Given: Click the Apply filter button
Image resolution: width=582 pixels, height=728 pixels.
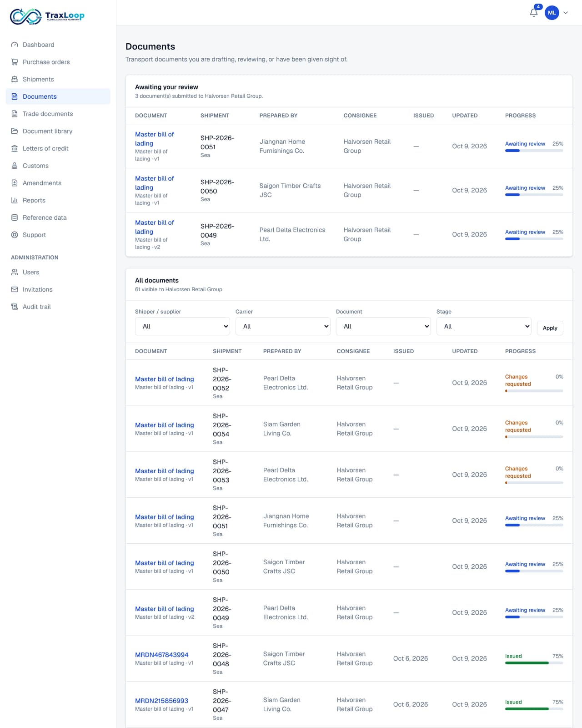Looking at the screenshot, I should [x=550, y=328].
